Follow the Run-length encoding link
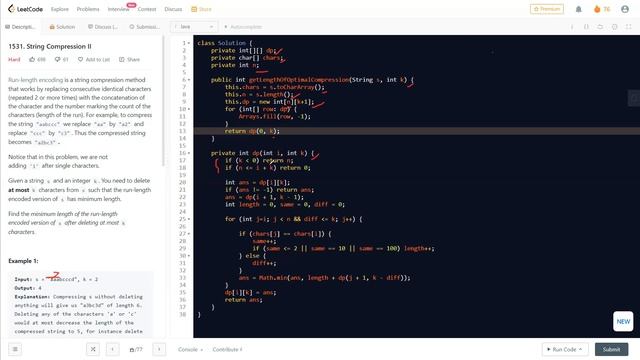Screen dimensions: 640x360 tap(36, 80)
